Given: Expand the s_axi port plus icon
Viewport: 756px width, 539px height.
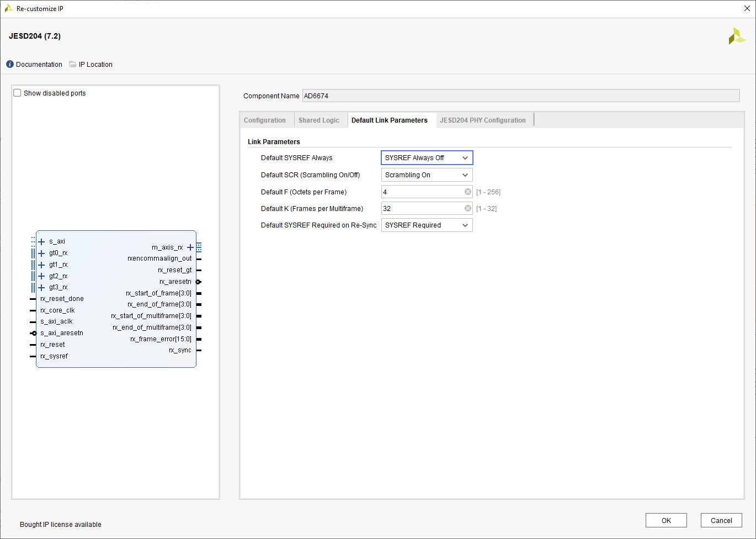Looking at the screenshot, I should 41,242.
